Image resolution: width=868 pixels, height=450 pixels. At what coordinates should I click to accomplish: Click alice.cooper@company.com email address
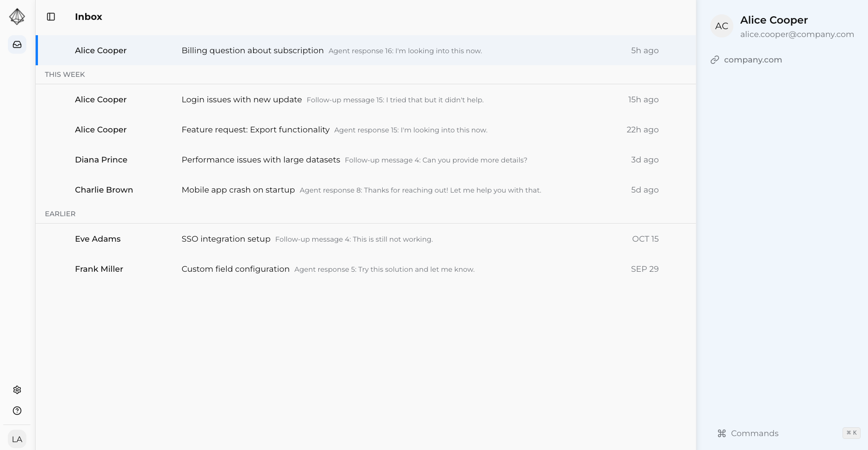[797, 34]
